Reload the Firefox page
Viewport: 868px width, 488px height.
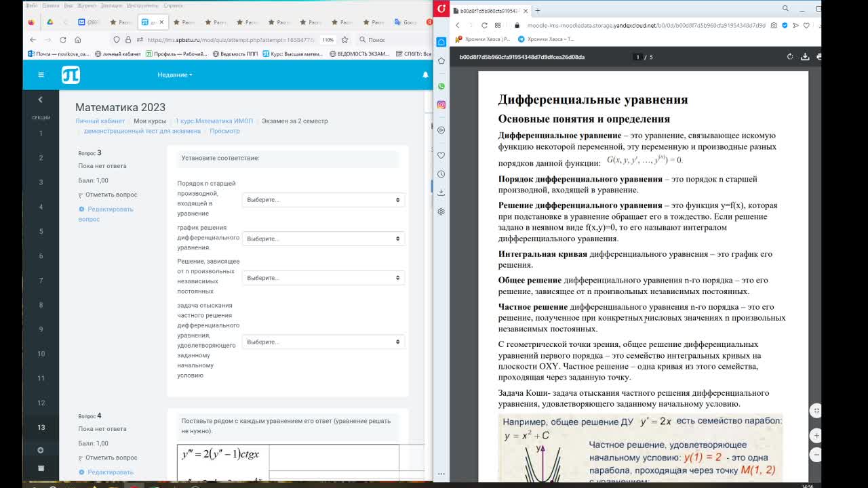(x=62, y=40)
